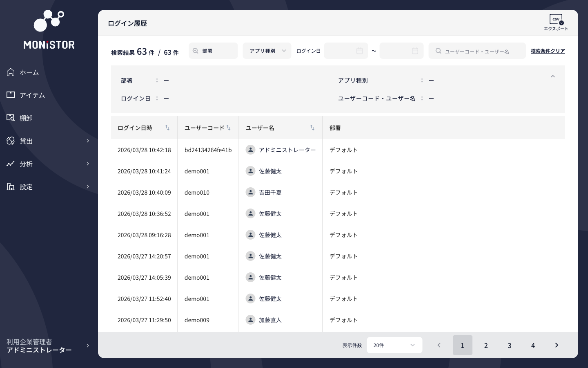Toggle sorting on the ユーザー名 column
Image resolution: width=588 pixels, height=368 pixels.
pos(312,128)
